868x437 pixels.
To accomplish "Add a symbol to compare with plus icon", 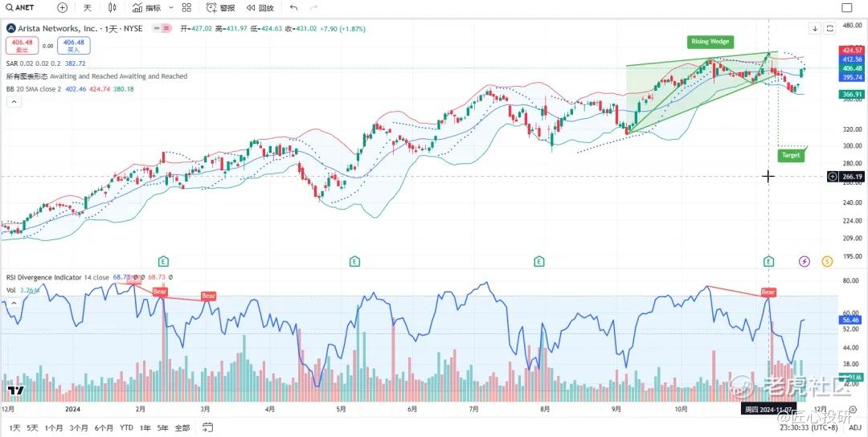I will tap(62, 8).
